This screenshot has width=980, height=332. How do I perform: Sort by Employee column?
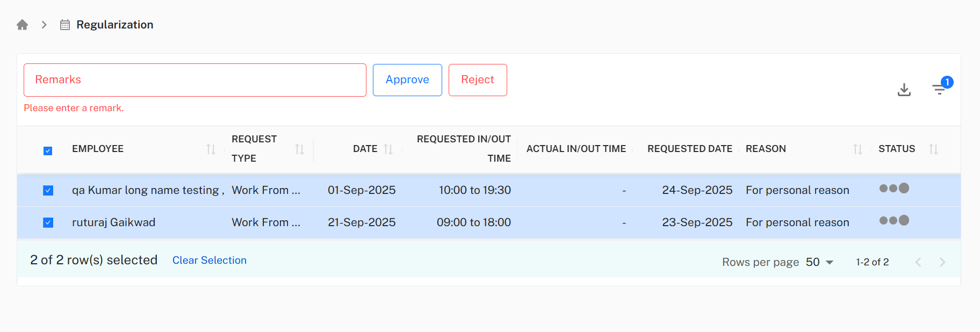[211, 149]
